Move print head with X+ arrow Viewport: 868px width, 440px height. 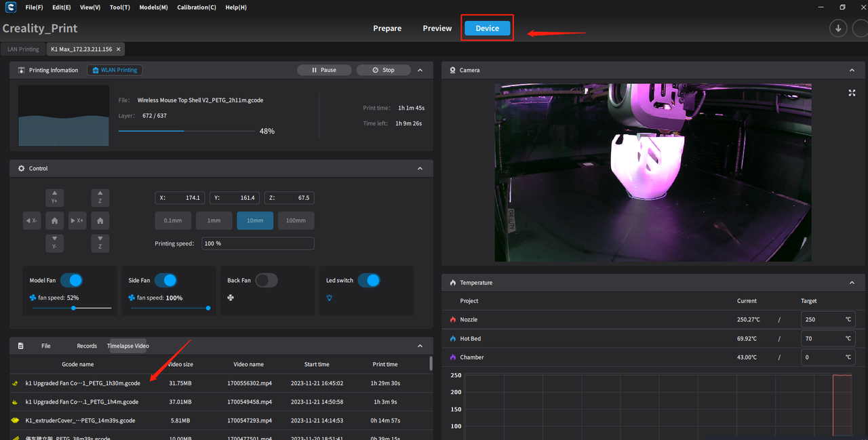pos(77,220)
